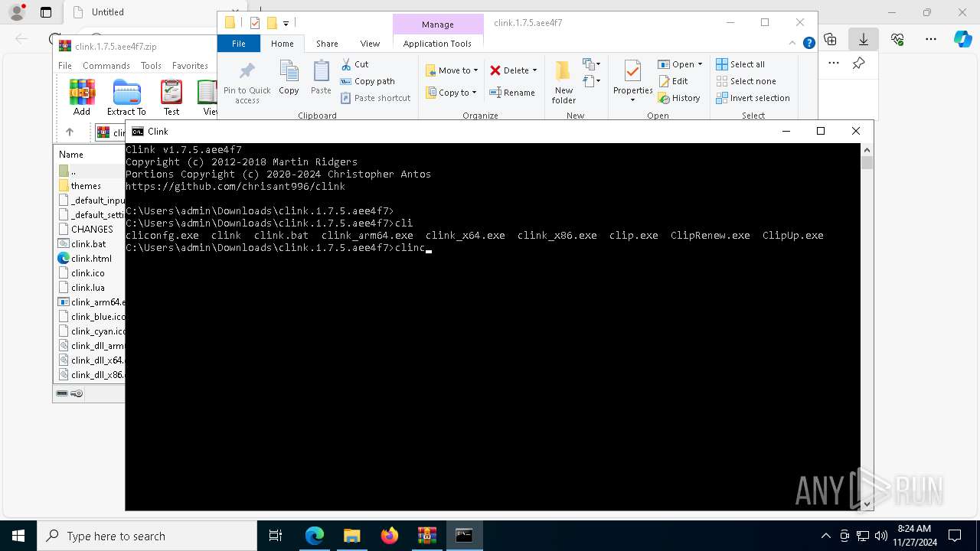Image resolution: width=980 pixels, height=551 pixels.
Task: Click taskbar search box
Action: pyautogui.click(x=147, y=536)
